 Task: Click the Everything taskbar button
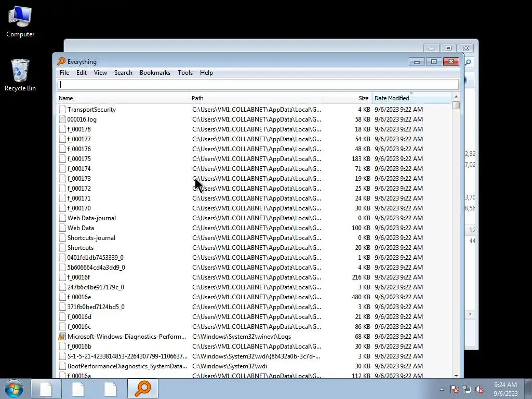click(143, 389)
